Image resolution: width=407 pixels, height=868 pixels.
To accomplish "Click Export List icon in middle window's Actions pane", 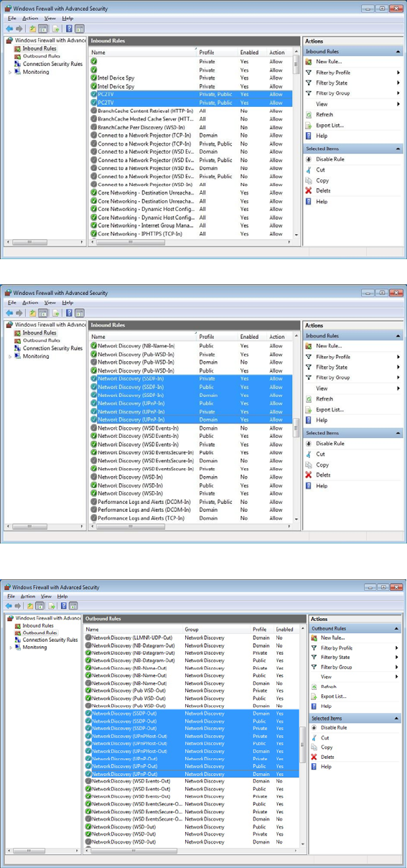I will pyautogui.click(x=309, y=409).
